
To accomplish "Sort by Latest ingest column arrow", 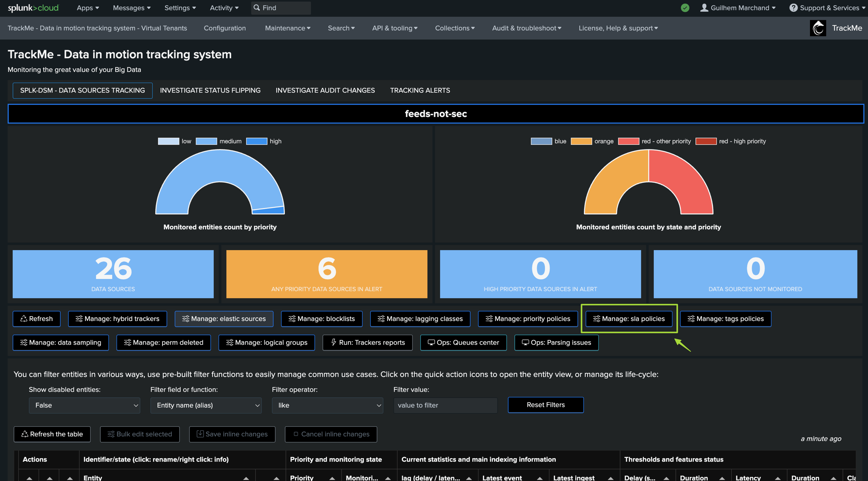I will (x=611, y=478).
